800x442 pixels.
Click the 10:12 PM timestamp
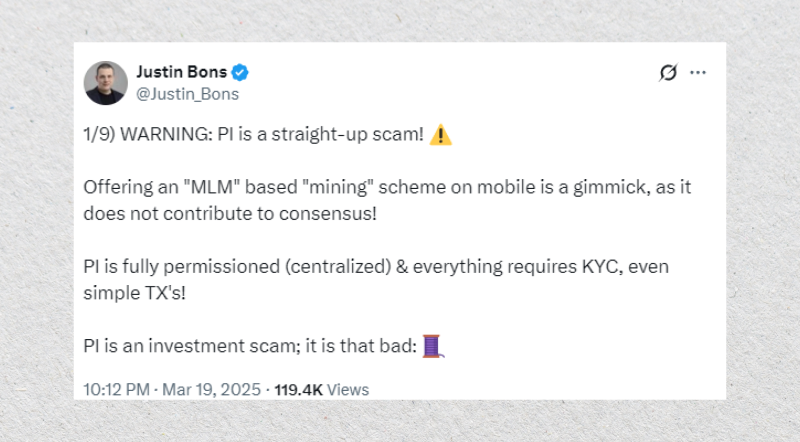[x=116, y=389]
